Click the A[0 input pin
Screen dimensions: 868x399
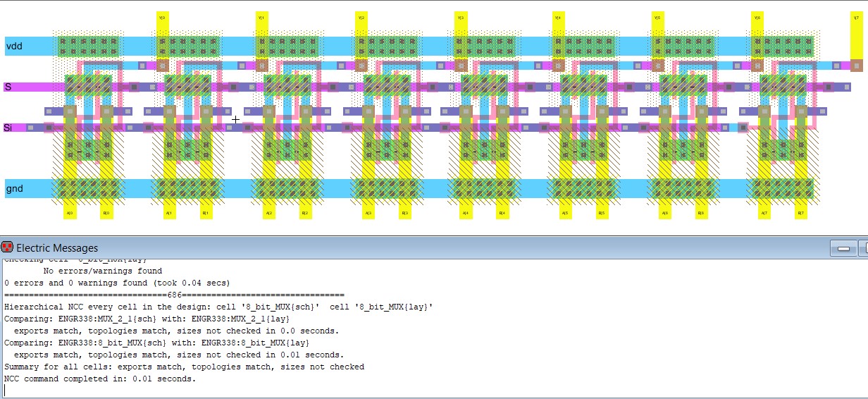pyautogui.click(x=70, y=212)
